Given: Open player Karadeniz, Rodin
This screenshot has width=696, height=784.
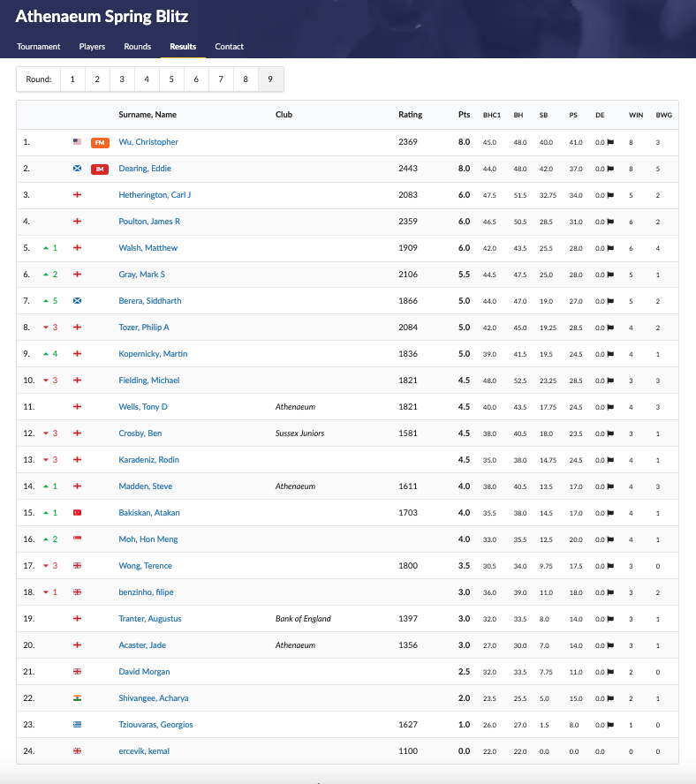Looking at the screenshot, I should [x=148, y=460].
